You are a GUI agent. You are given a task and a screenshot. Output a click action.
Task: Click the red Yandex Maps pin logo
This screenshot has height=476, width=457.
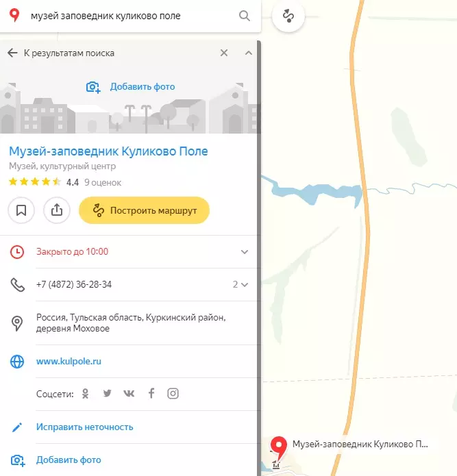tap(14, 15)
